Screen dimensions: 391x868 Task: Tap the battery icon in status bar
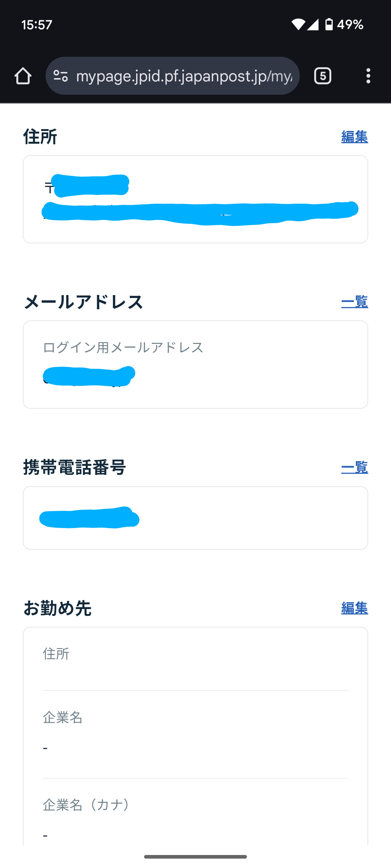(x=329, y=25)
